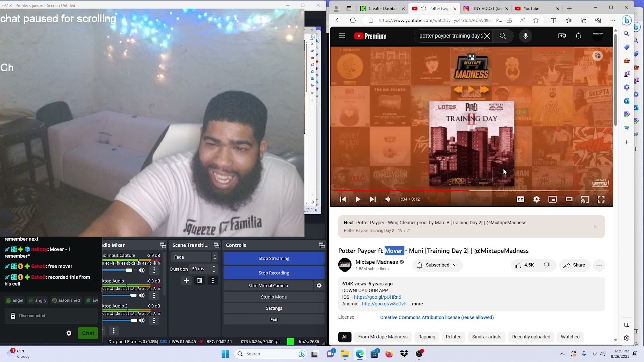
Task: Click the YouTube search magnifier button
Action: pyautogui.click(x=502, y=36)
